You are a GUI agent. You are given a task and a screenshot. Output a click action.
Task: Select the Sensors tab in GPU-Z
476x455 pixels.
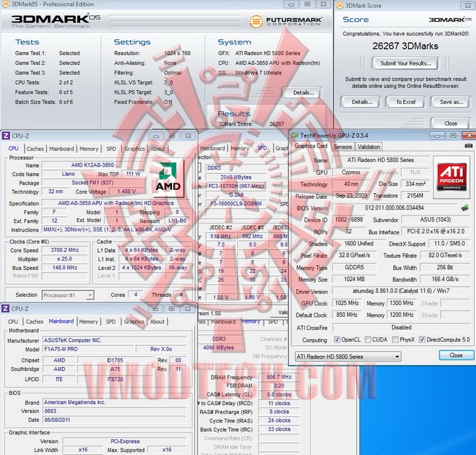pos(342,147)
